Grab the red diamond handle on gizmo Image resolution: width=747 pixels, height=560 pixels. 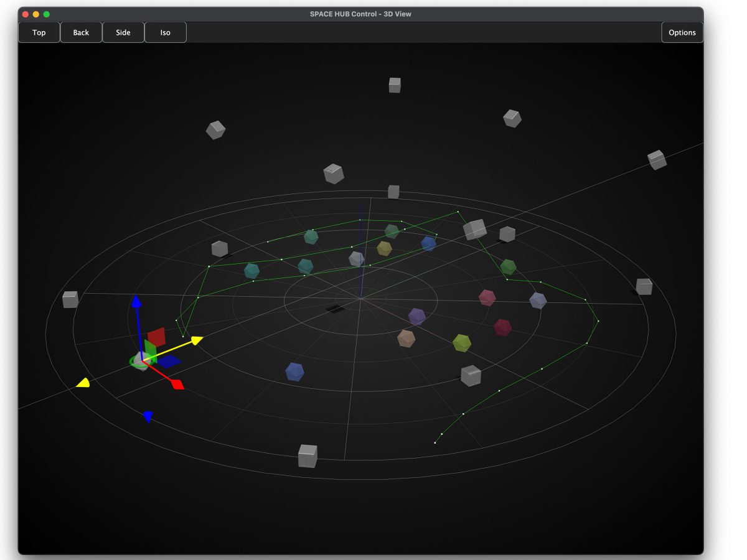click(178, 385)
